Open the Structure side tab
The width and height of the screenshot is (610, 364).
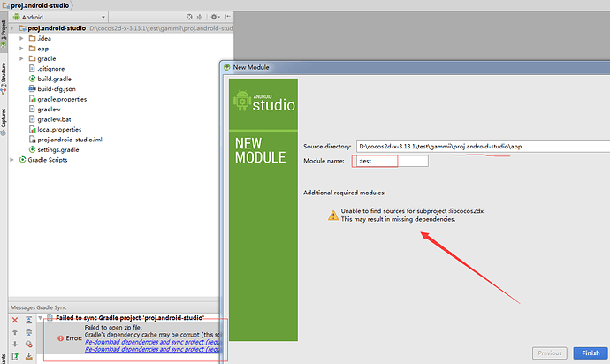(x=4, y=79)
